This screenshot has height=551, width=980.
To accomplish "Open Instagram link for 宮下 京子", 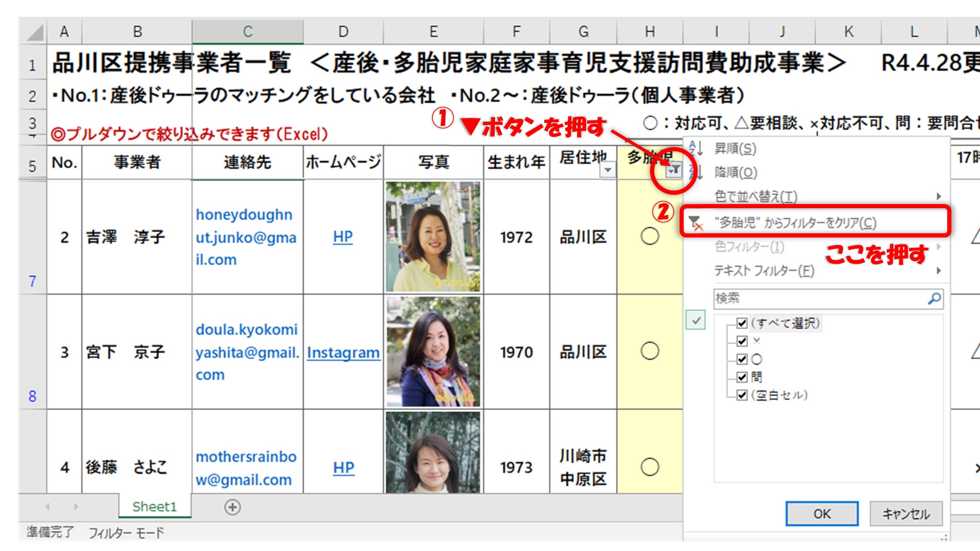I will [x=343, y=352].
